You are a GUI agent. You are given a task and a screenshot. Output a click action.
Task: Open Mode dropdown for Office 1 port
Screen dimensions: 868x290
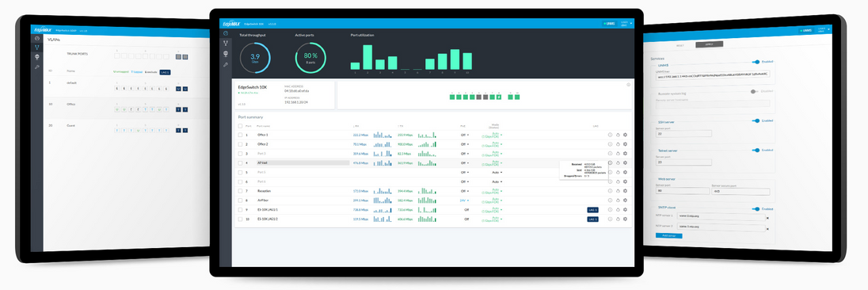[x=493, y=135]
